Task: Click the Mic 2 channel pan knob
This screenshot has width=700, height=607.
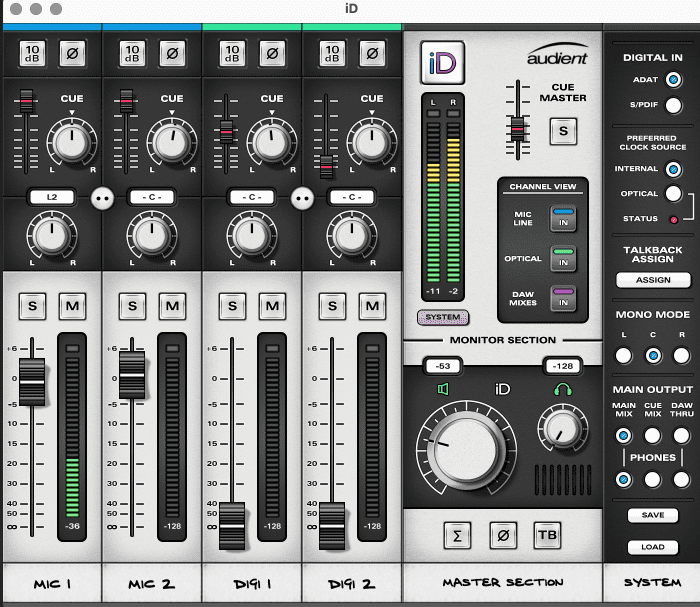Action: click(x=152, y=236)
